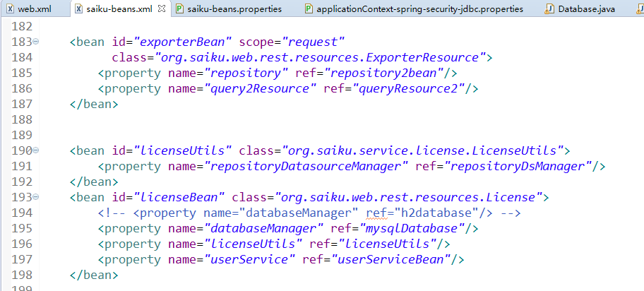Click the licenseBean id value
This screenshot has height=291, width=644.
click(179, 198)
